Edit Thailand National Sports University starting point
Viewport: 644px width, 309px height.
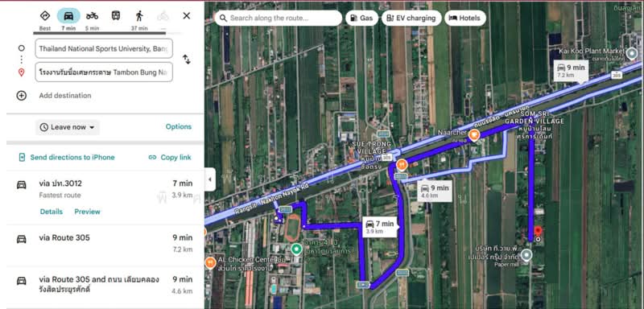(x=104, y=48)
